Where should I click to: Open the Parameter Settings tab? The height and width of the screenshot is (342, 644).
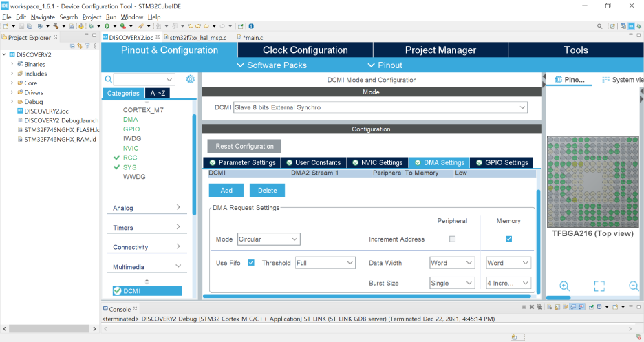point(242,162)
